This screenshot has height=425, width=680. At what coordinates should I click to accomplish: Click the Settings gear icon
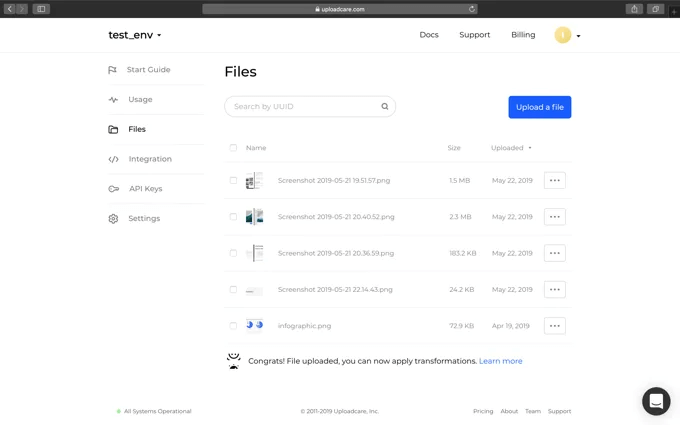click(113, 219)
